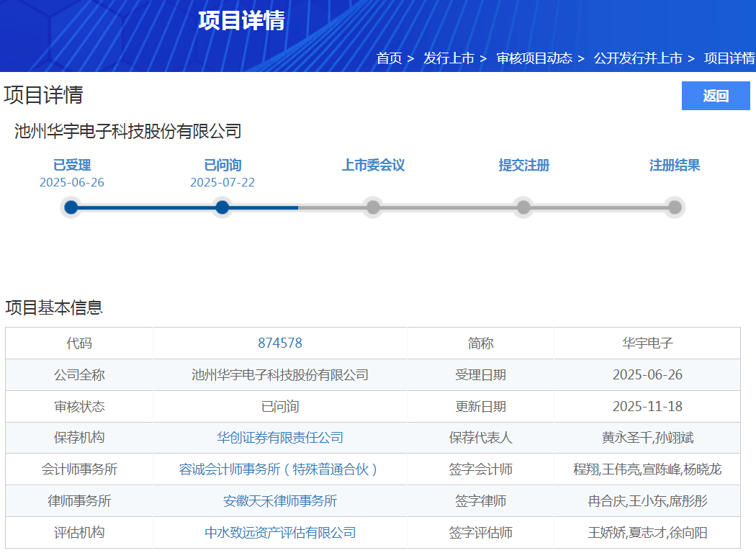The width and height of the screenshot is (756, 558).
Task: Open 首页 breadcrumb link
Action: (x=389, y=58)
